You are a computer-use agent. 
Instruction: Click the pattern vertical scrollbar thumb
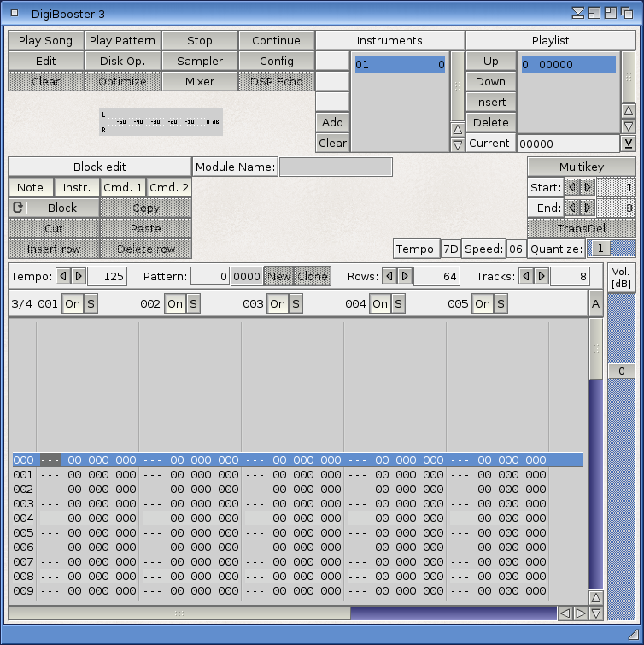(x=596, y=349)
